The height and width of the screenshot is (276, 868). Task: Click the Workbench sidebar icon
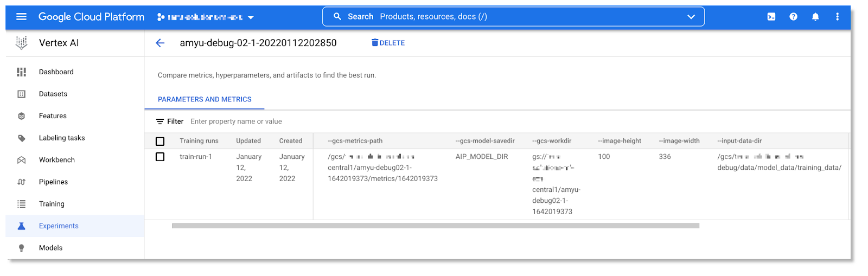[x=21, y=160]
